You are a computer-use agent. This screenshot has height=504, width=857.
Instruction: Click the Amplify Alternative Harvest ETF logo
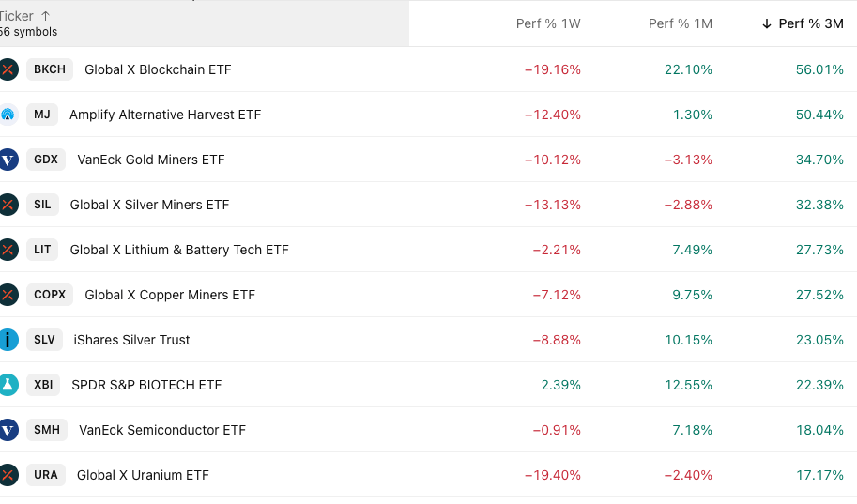pos(8,115)
